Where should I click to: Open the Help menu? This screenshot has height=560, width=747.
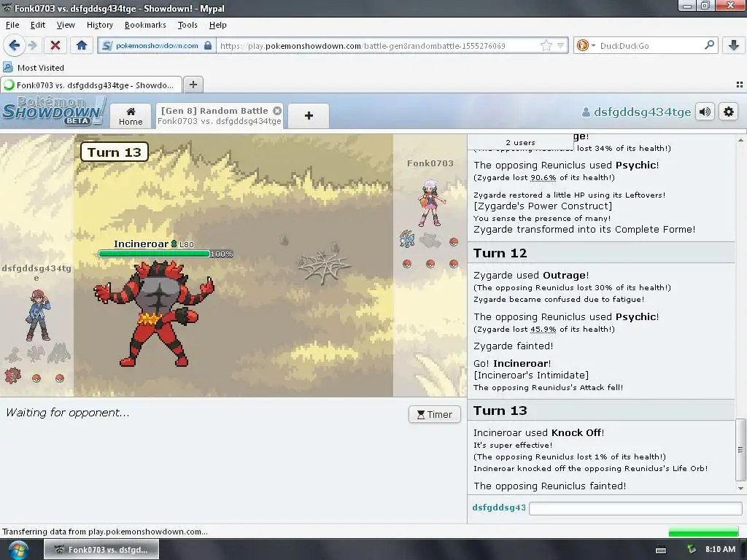[217, 25]
